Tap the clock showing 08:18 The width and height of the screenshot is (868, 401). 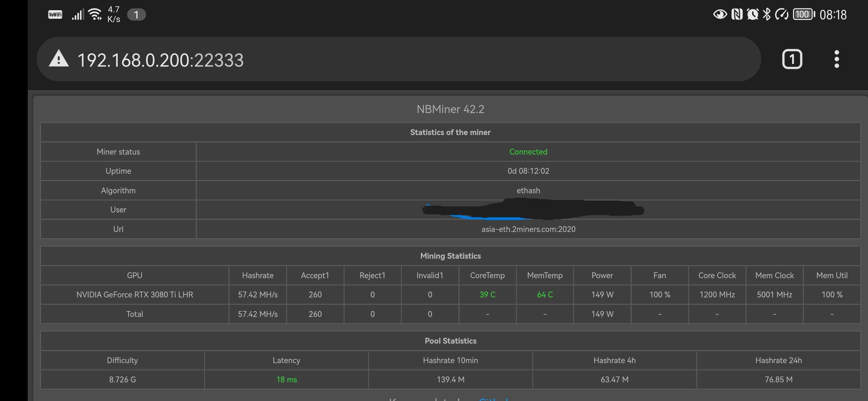pos(835,14)
